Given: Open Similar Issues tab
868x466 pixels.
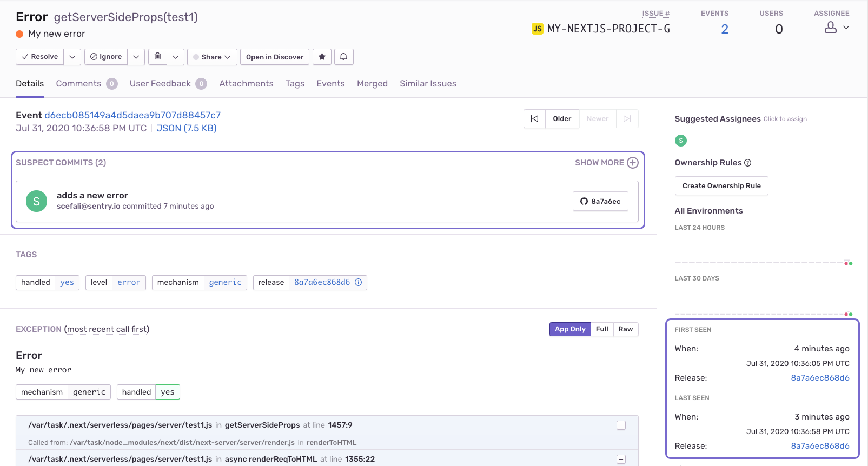Looking at the screenshot, I should pyautogui.click(x=428, y=84).
